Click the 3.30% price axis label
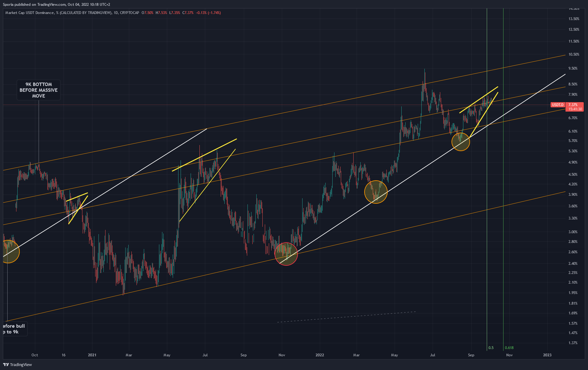The image size is (588, 370). point(573,218)
